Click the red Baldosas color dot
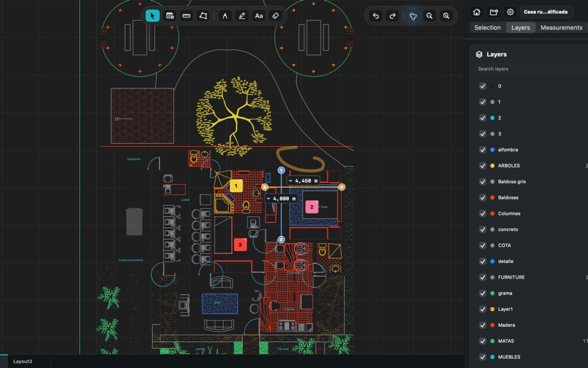The width and height of the screenshot is (588, 368). coord(492,197)
